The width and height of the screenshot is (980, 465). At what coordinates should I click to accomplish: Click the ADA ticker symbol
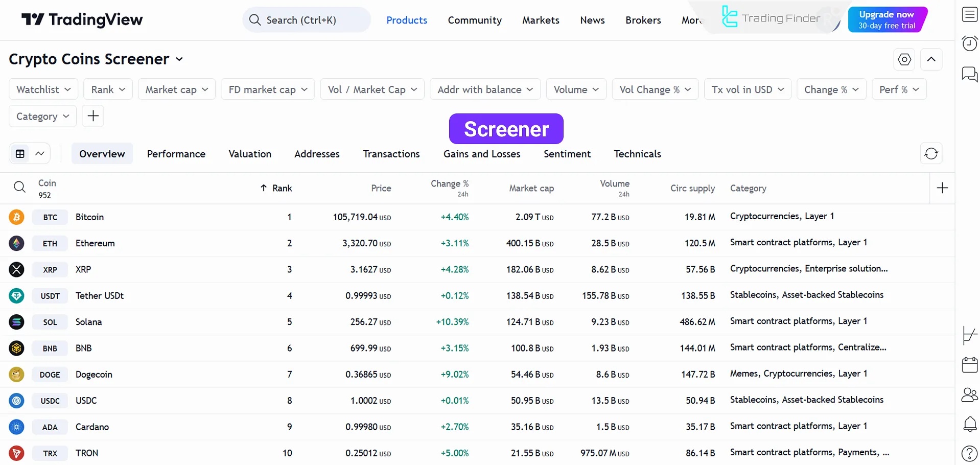click(x=50, y=427)
